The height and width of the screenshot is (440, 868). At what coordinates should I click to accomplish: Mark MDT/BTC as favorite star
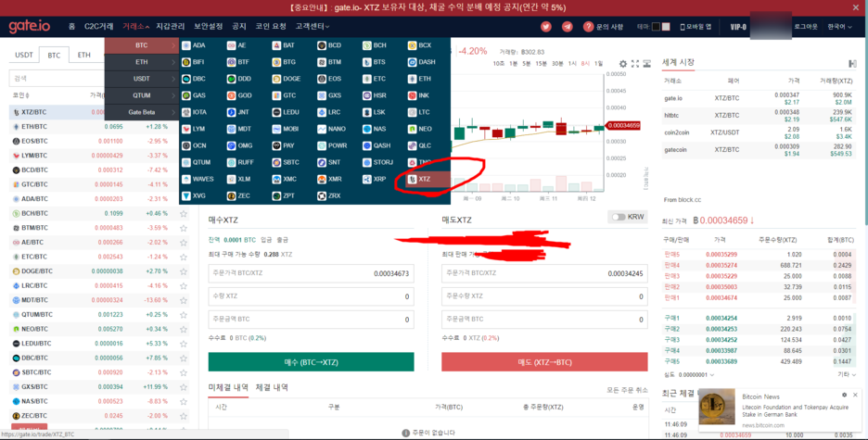(184, 300)
